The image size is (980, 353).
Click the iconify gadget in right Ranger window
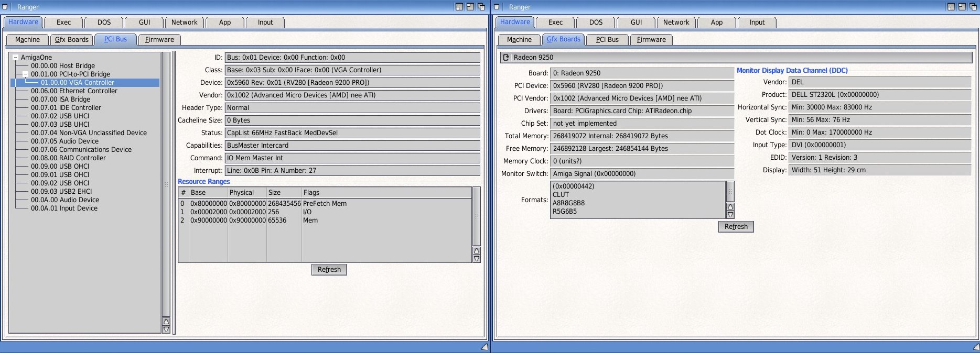(x=951, y=7)
